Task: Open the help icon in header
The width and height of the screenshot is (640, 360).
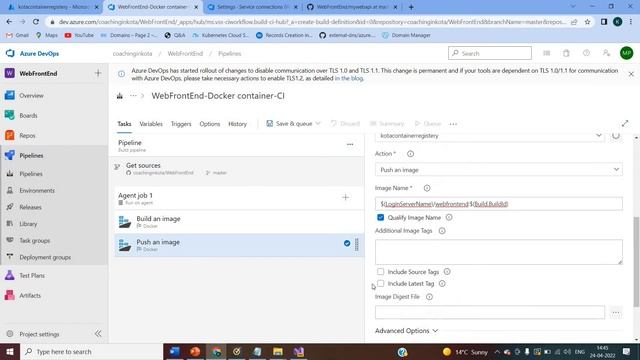Action: point(586,53)
